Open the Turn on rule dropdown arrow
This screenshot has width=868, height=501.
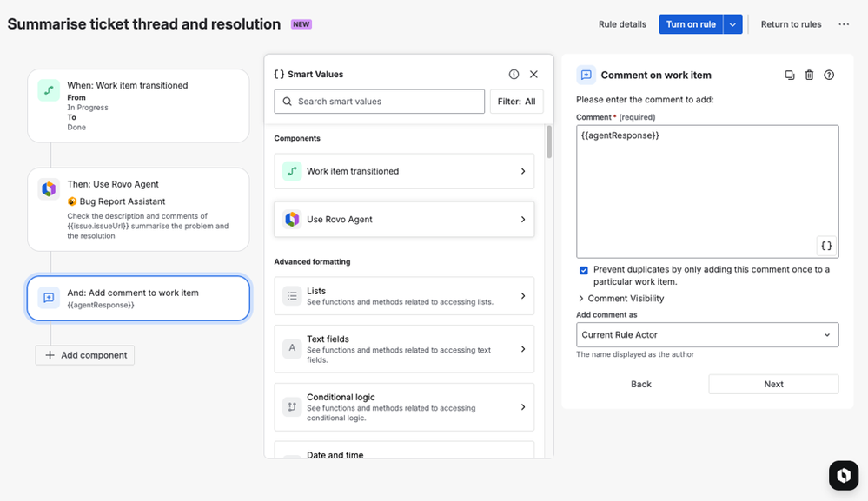point(733,24)
